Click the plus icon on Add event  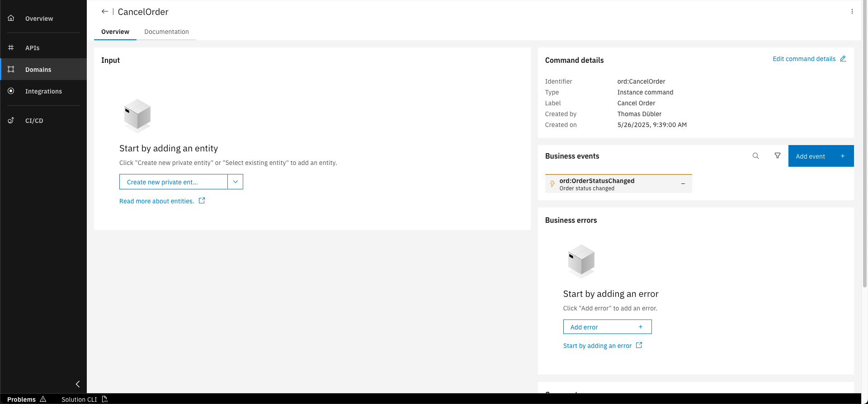[x=843, y=156]
